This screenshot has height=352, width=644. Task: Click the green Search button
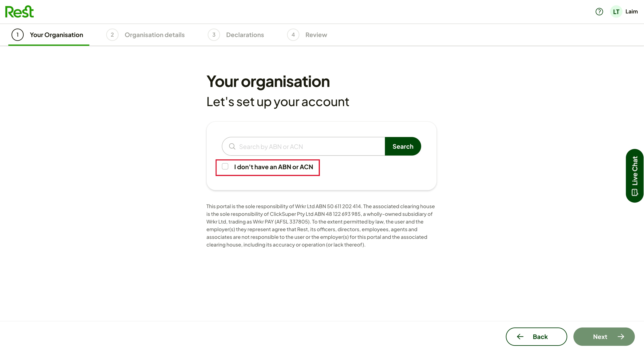403,146
